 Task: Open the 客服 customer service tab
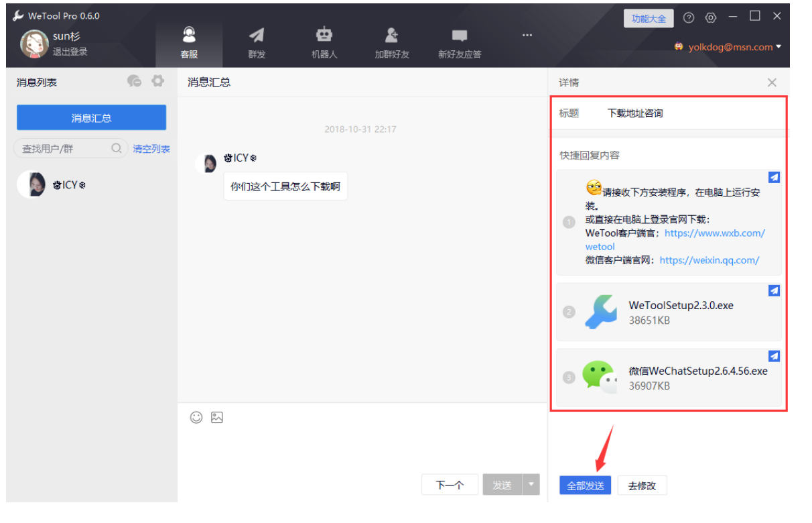[x=190, y=44]
